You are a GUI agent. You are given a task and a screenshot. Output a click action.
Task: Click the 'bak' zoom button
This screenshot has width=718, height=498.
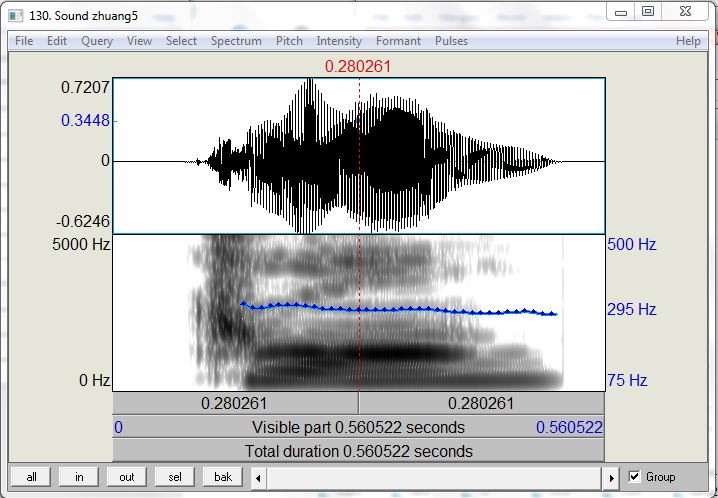[223, 477]
